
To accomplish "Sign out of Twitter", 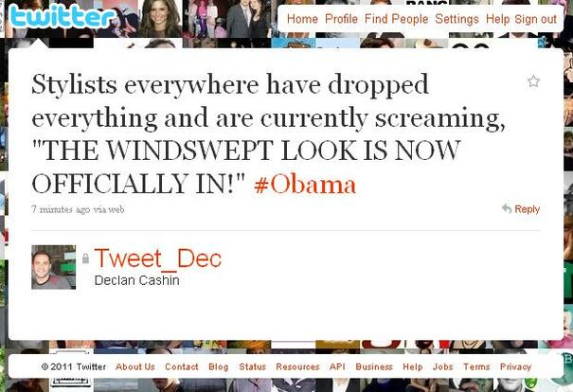I will [x=535, y=19].
